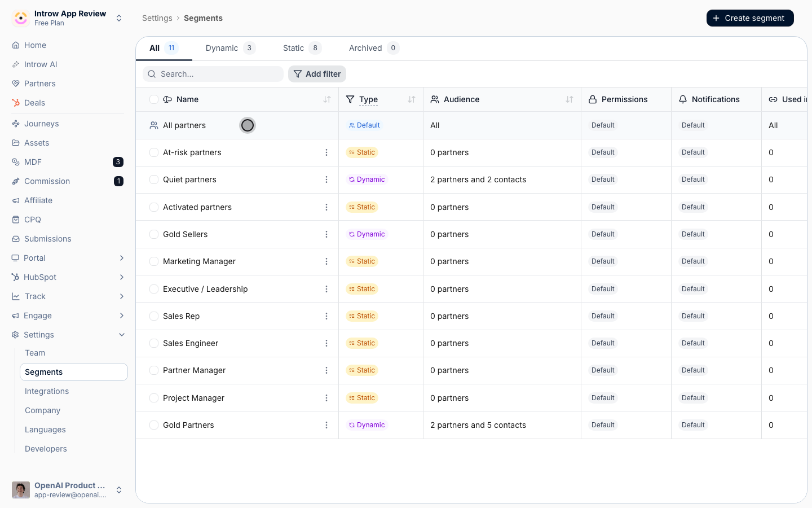The height and width of the screenshot is (508, 812).
Task: Open Integrations under Settings
Action: pos(47,391)
